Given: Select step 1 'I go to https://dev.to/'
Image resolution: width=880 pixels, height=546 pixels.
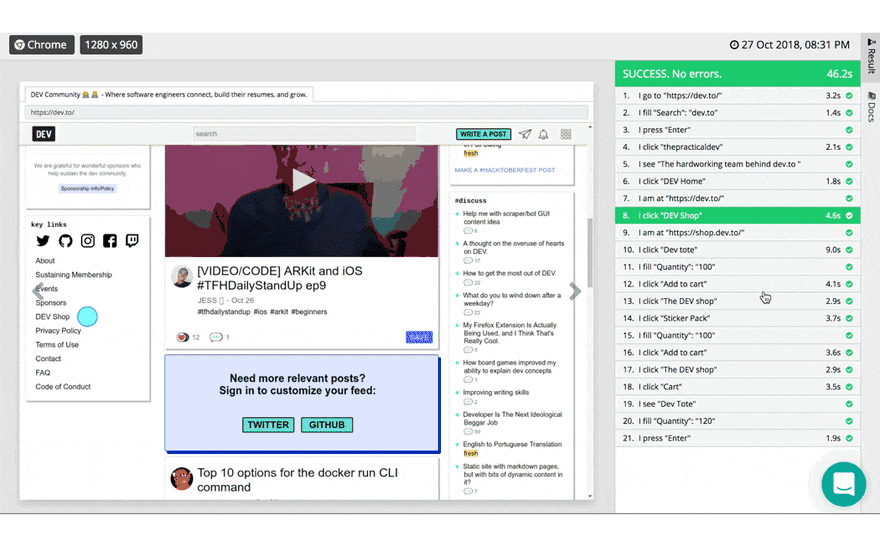Looking at the screenshot, I should (x=737, y=96).
